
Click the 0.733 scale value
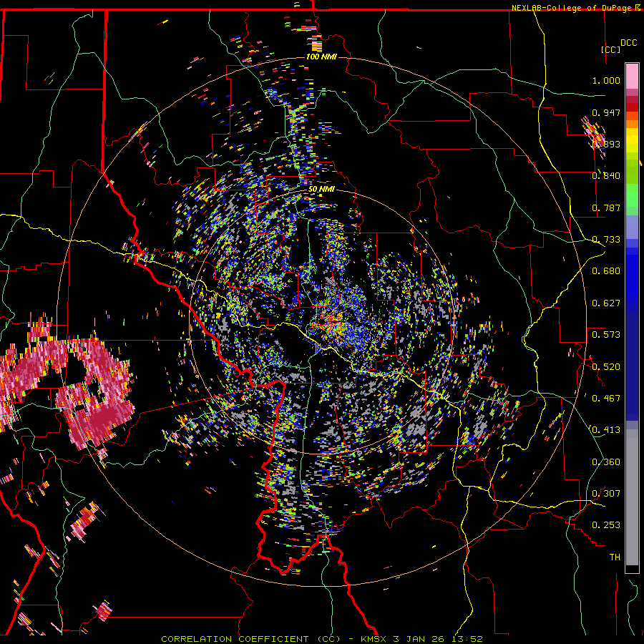pyautogui.click(x=606, y=240)
